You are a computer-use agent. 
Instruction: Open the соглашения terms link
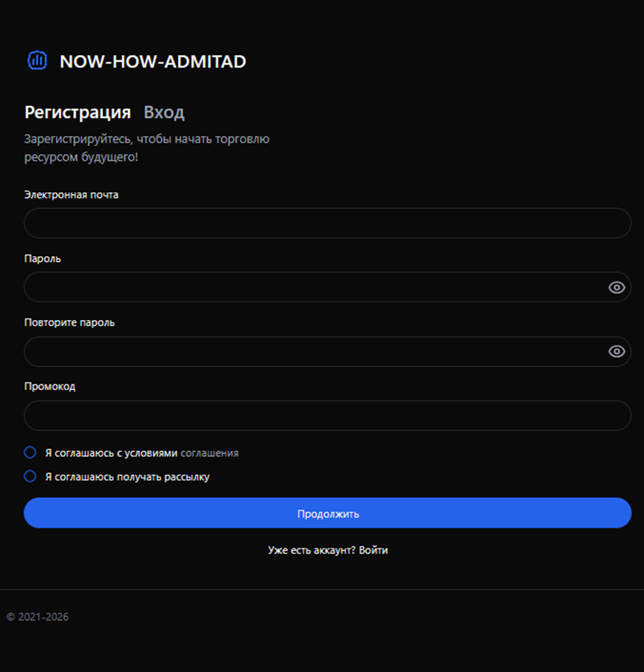(x=209, y=453)
